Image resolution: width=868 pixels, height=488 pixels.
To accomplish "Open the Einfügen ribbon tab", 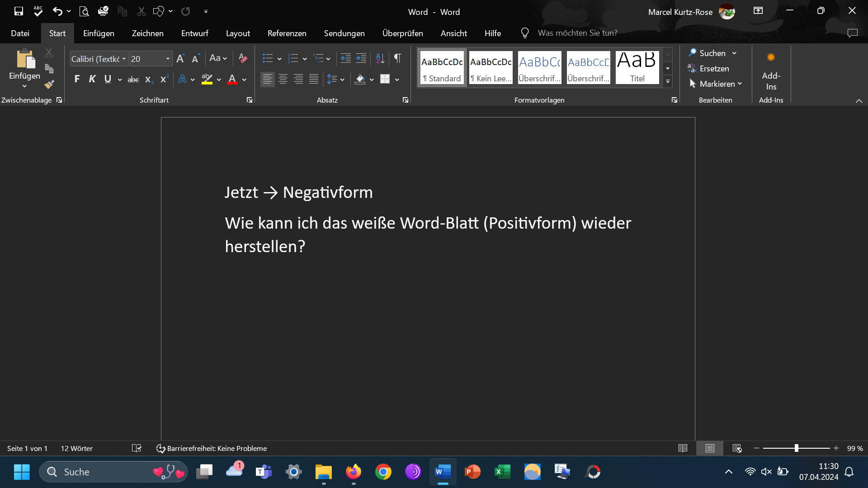I will 99,33.
